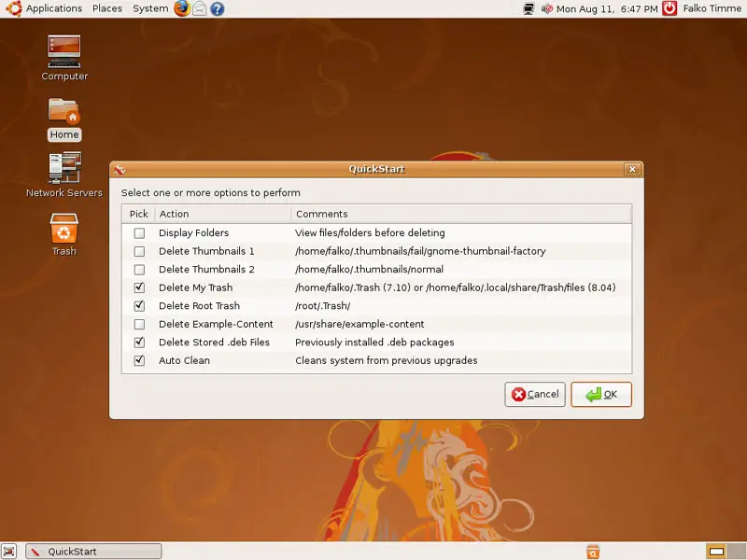
Task: Click the volume speaker tray icon
Action: [546, 8]
